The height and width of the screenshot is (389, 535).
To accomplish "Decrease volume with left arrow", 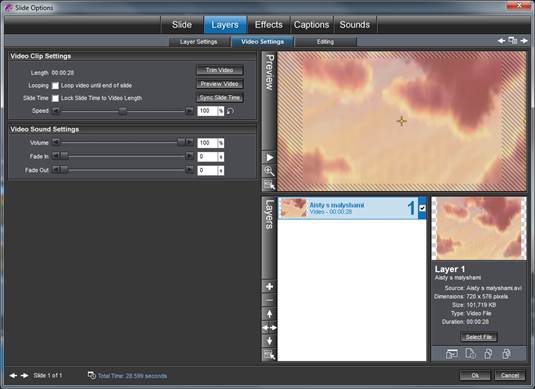I will coord(56,142).
